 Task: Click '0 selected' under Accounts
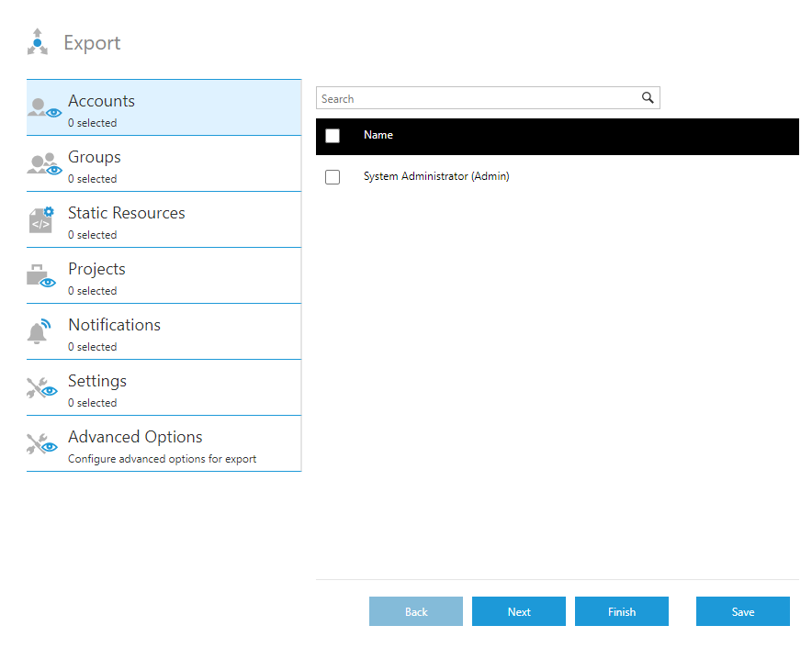tap(92, 123)
